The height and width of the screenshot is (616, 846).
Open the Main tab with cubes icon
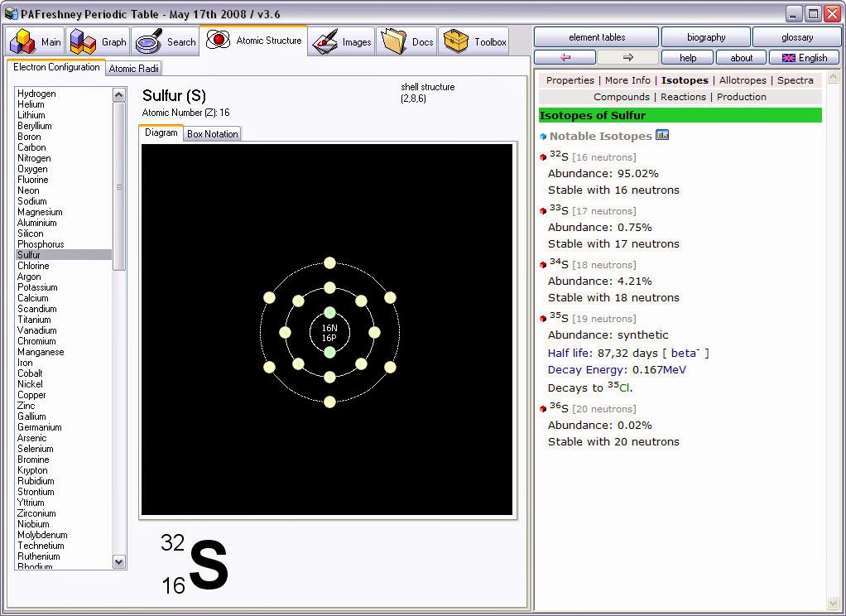click(x=36, y=41)
